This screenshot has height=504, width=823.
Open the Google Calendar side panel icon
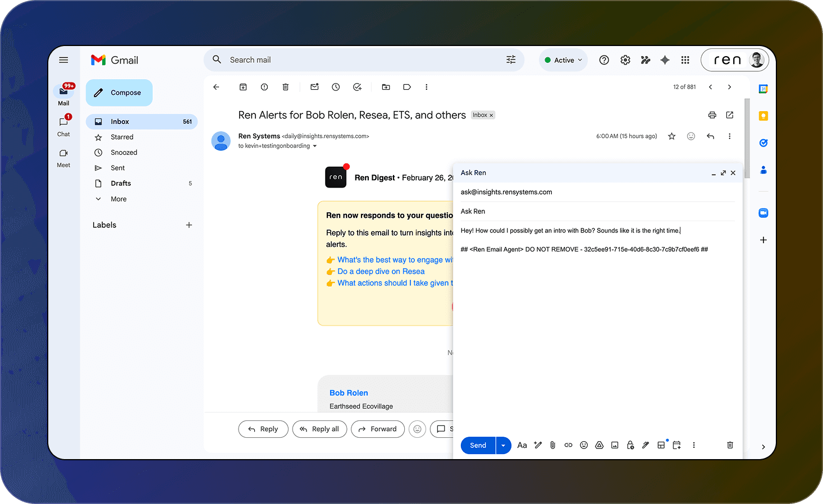763,89
